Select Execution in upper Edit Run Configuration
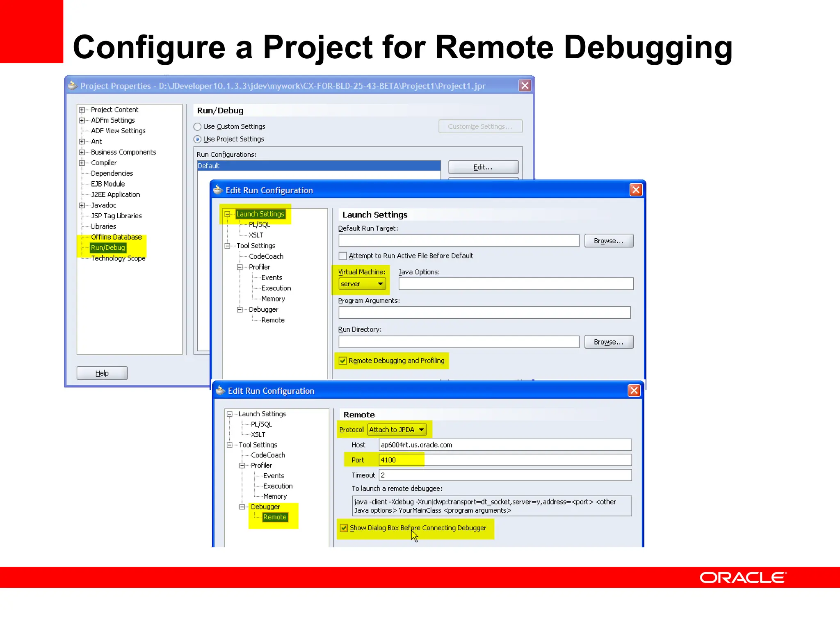The height and width of the screenshot is (630, 840). (276, 289)
